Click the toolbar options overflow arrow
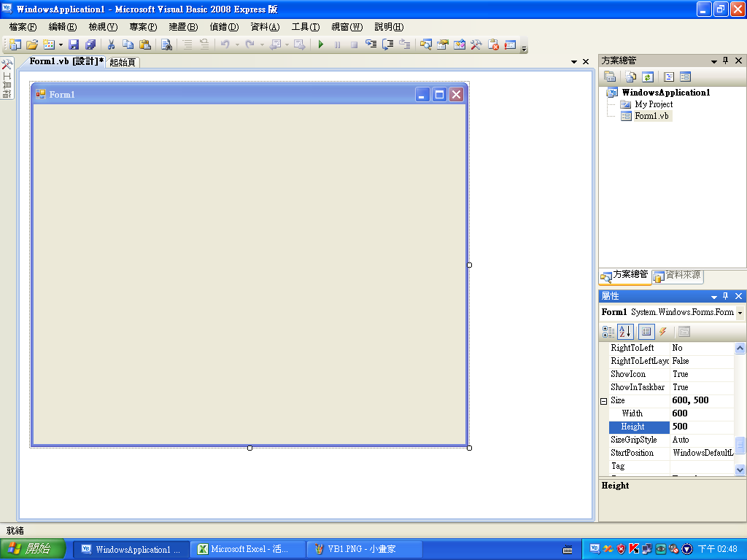Image resolution: width=747 pixels, height=560 pixels. (x=524, y=48)
